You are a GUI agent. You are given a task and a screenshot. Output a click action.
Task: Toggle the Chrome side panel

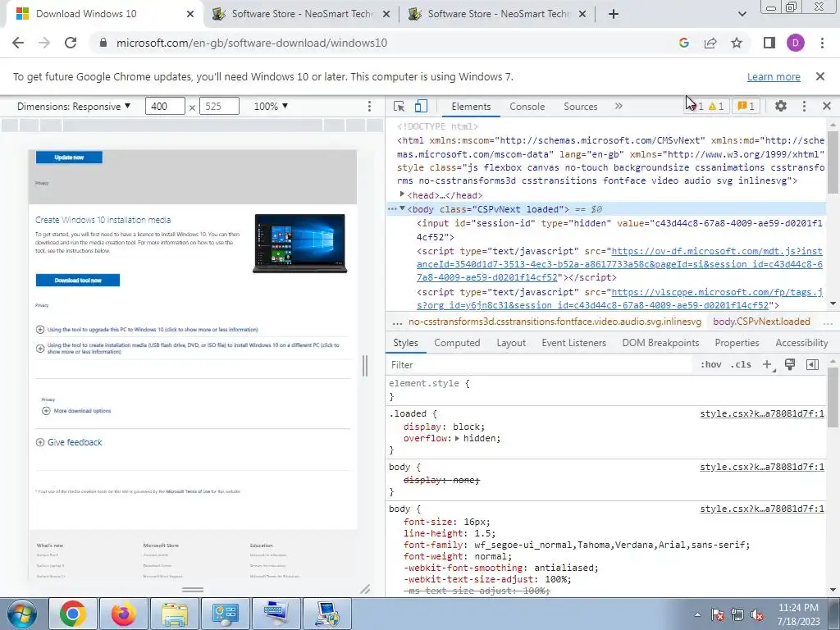pyautogui.click(x=769, y=43)
